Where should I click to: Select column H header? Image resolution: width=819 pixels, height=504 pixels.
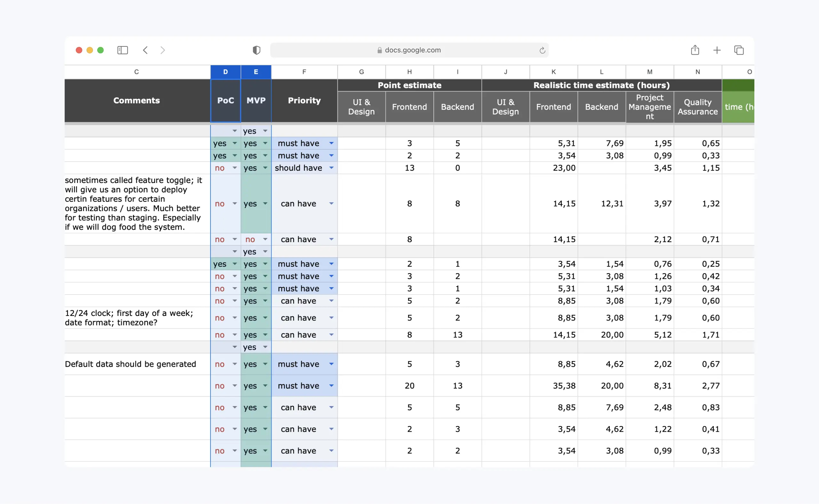(409, 72)
